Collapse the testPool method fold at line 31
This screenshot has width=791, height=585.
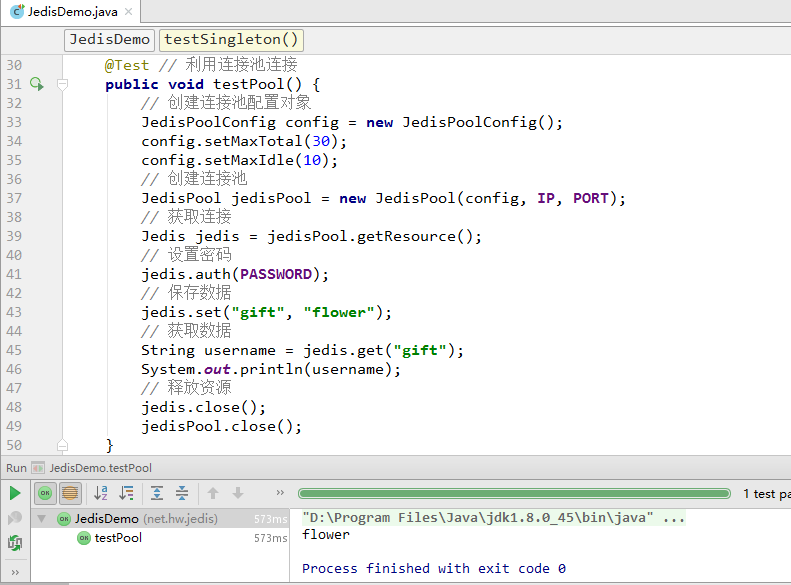pos(63,84)
